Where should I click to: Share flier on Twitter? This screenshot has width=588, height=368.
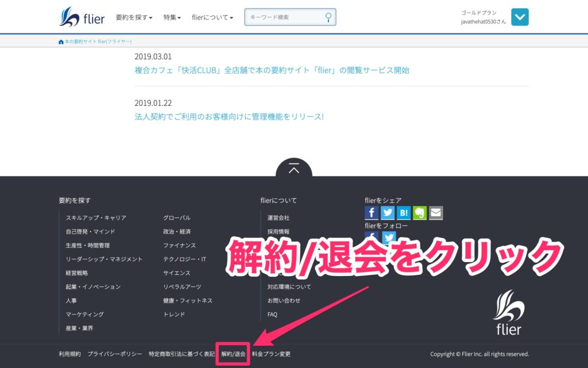pyautogui.click(x=388, y=213)
